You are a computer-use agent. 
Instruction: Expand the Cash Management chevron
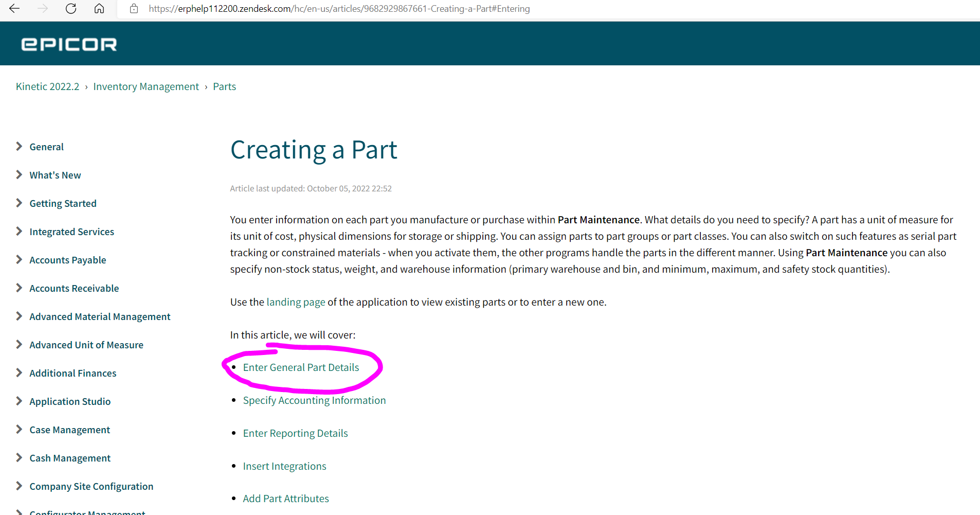[x=19, y=458]
